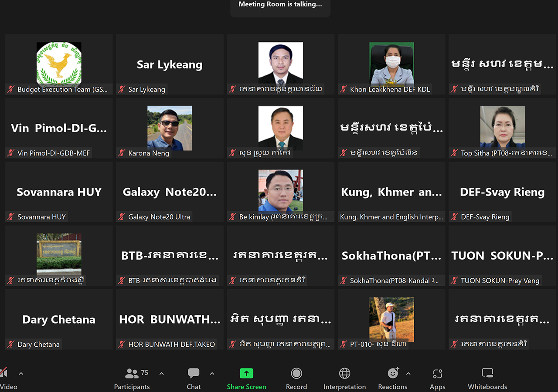The image size is (558, 392).
Task: Click the green Share Screen icon
Action: [x=246, y=373]
